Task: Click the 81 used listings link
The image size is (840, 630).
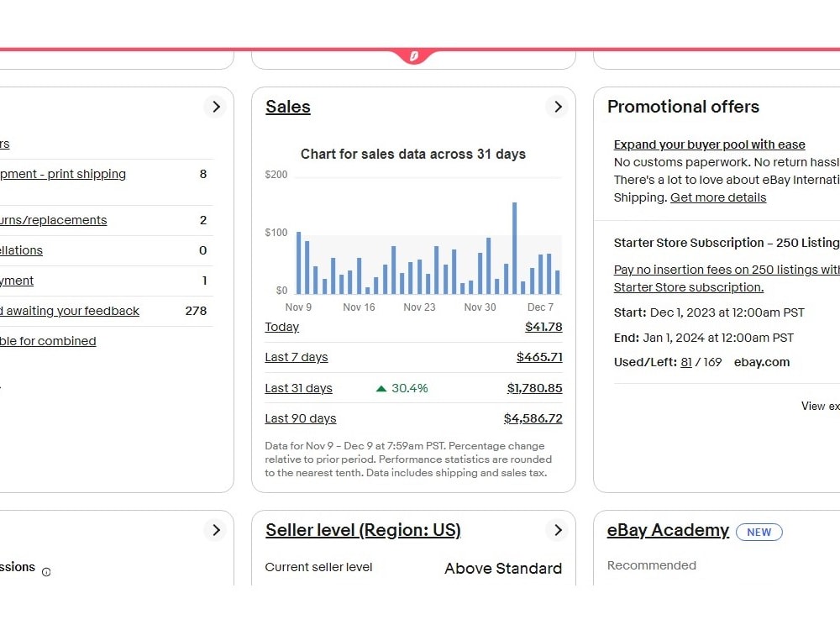Action: (x=685, y=362)
